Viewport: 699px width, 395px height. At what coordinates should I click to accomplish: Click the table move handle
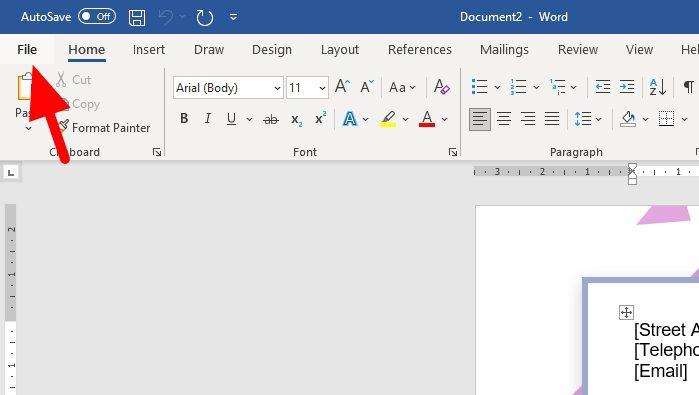(626, 313)
